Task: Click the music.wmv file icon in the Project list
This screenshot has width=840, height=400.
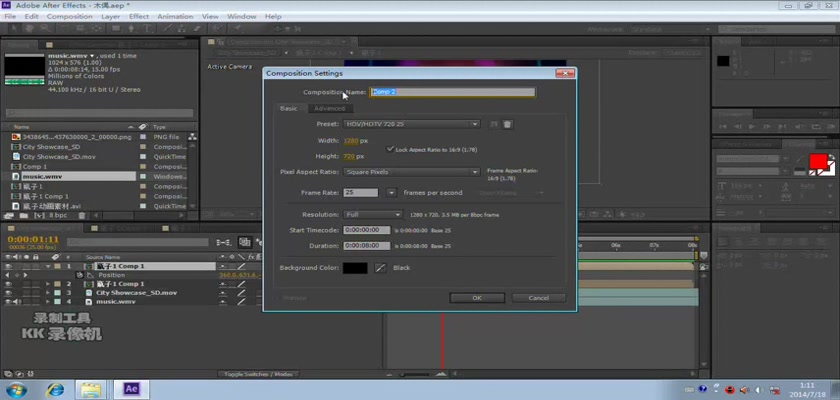Action: [x=16, y=176]
